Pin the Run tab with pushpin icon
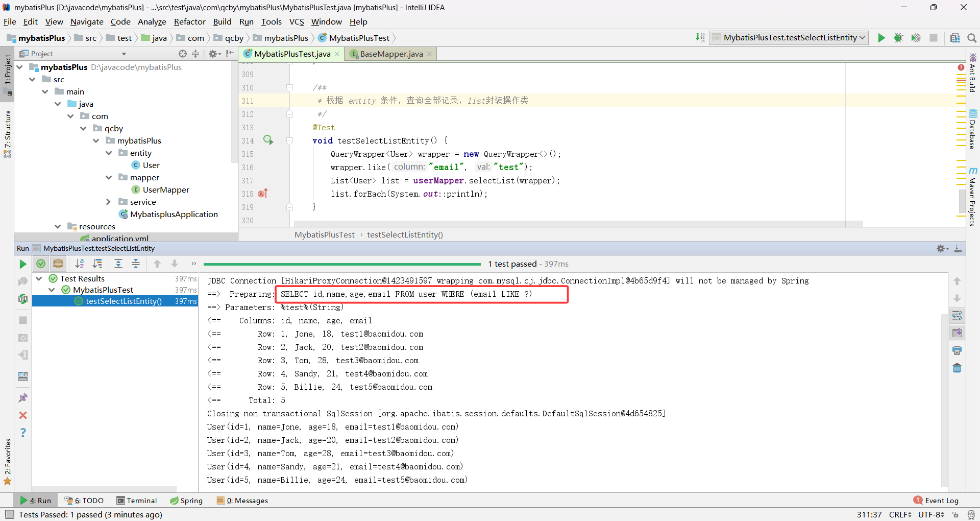This screenshot has width=980, height=521. [x=23, y=398]
